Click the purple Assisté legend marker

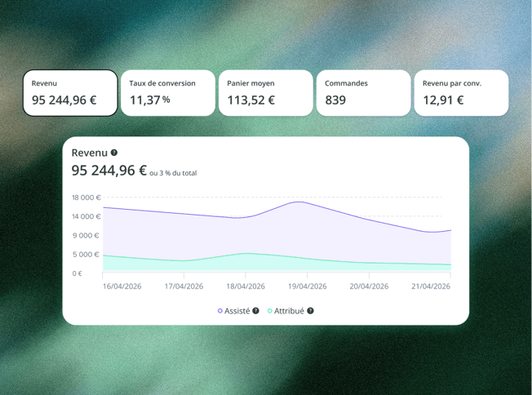point(219,311)
